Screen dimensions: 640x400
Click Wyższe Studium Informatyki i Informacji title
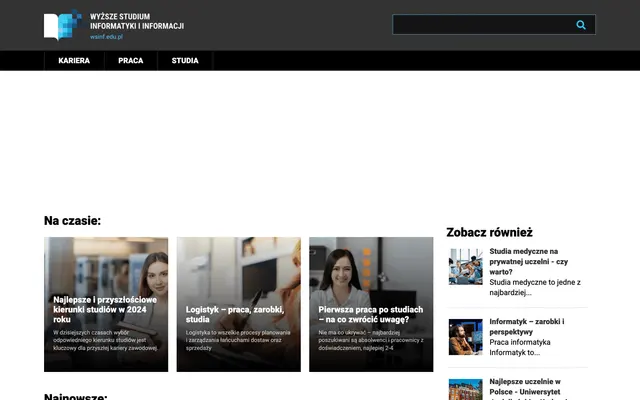[137, 21]
